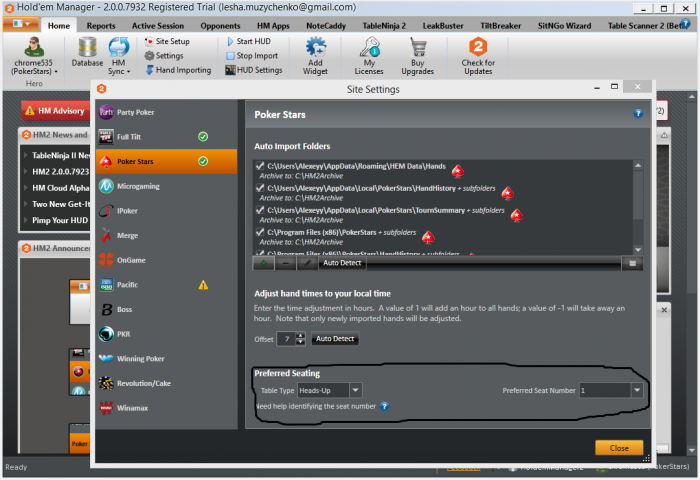Expand the HM Cloud Alpha news item
The image size is (700, 480).
tap(25, 188)
